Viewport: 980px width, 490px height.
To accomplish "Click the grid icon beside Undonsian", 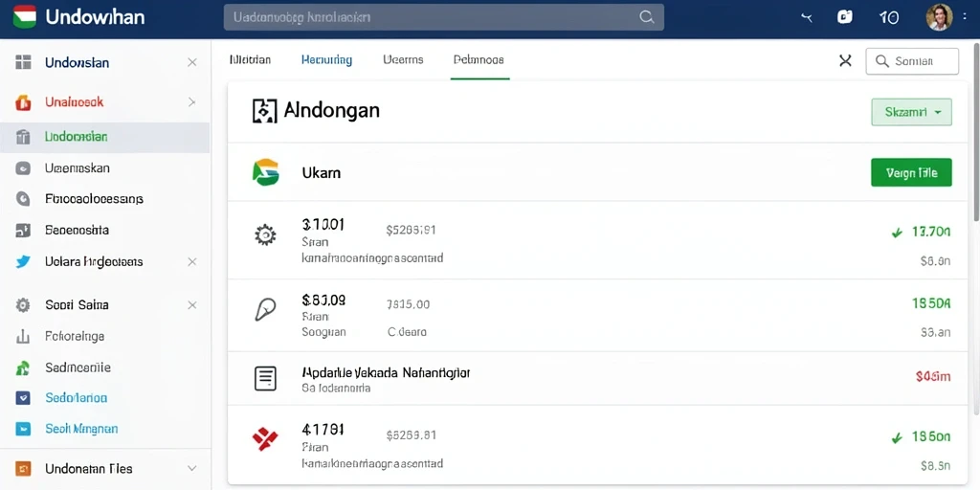I will [x=23, y=62].
